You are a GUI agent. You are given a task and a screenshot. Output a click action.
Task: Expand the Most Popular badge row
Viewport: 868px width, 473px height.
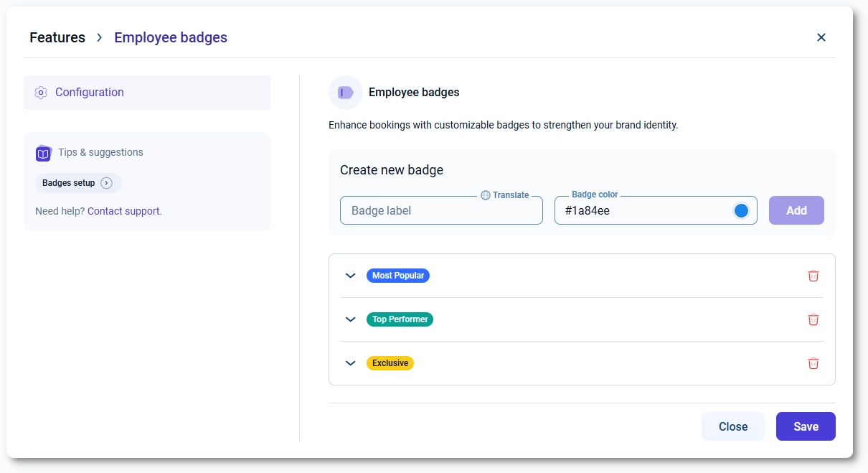pyautogui.click(x=351, y=276)
